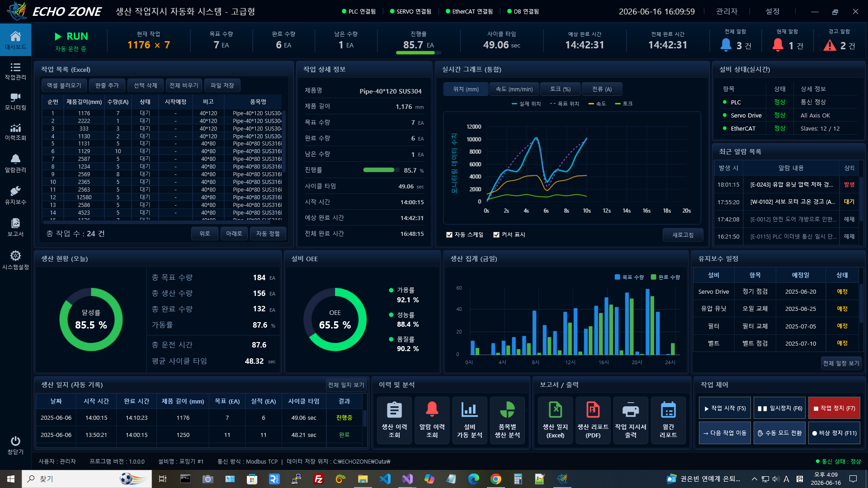Click the 생산 일지 Excel export icon
This screenshot has width=868, height=488.
tap(555, 410)
